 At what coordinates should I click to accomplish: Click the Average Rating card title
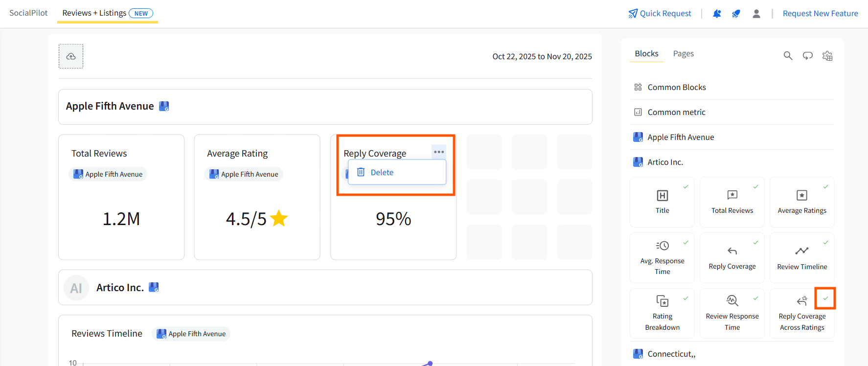point(237,154)
